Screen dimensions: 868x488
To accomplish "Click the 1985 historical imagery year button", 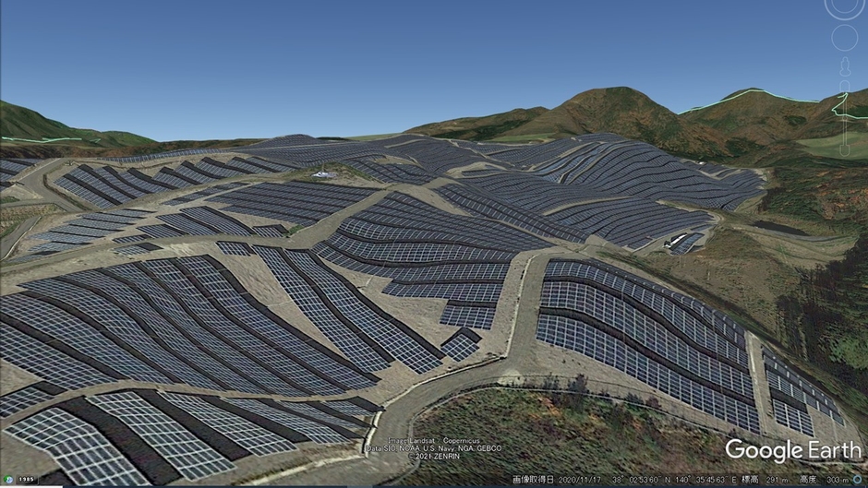I will (x=26, y=480).
